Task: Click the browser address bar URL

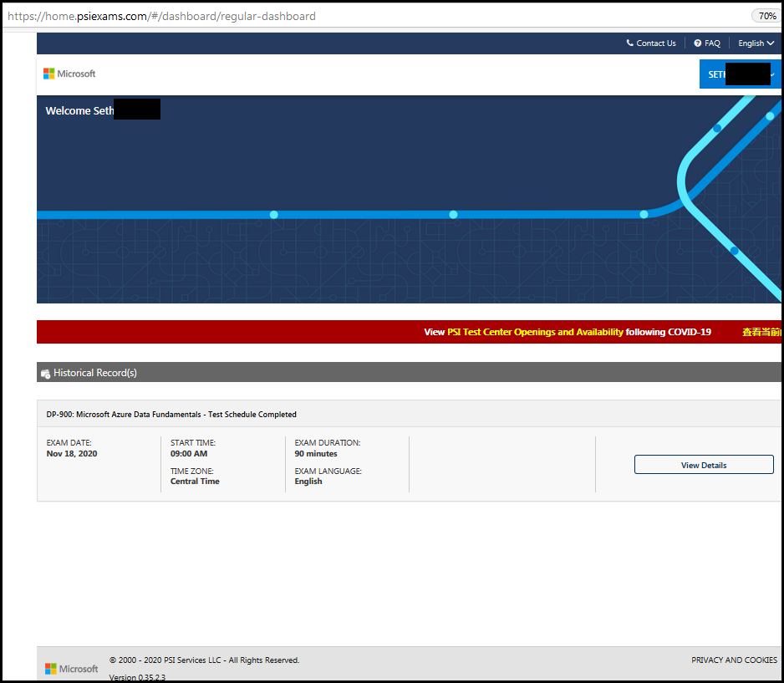Action: [x=161, y=16]
